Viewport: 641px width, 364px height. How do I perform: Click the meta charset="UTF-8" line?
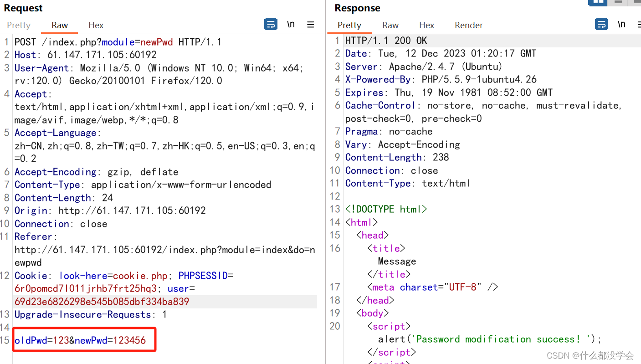pyautogui.click(x=433, y=287)
